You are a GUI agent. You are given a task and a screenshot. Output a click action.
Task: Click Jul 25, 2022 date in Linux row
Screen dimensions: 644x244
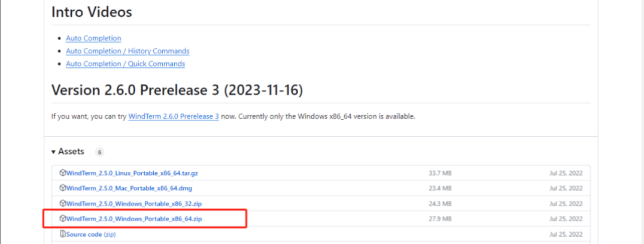pyautogui.click(x=566, y=173)
